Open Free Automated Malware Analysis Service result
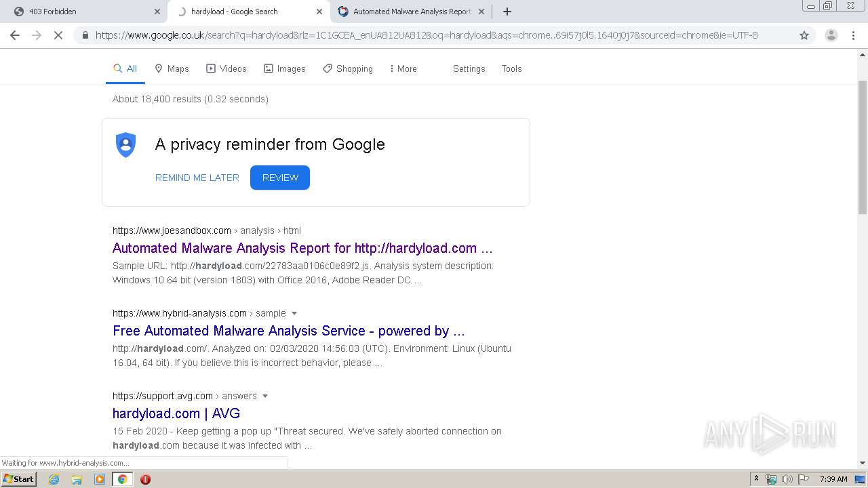The height and width of the screenshot is (488, 868). [289, 331]
